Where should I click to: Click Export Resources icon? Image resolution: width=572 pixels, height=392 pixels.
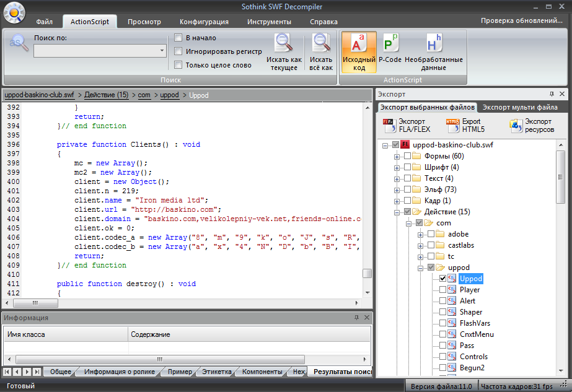516,125
